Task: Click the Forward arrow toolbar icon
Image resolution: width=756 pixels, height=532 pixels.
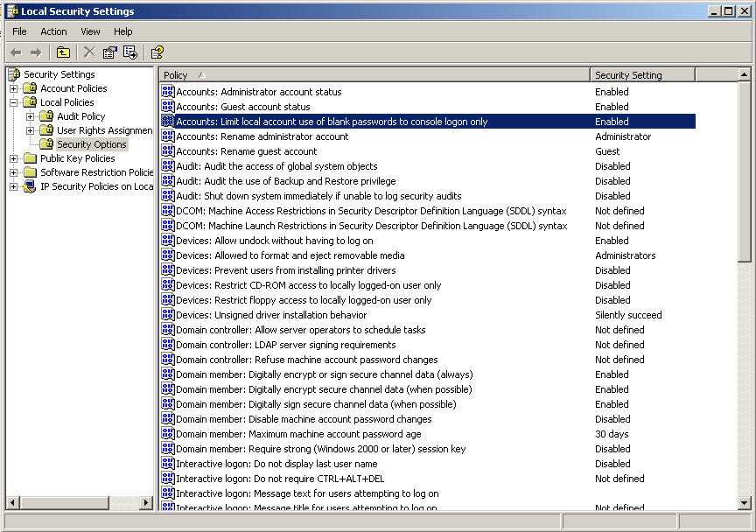Action: [36, 52]
